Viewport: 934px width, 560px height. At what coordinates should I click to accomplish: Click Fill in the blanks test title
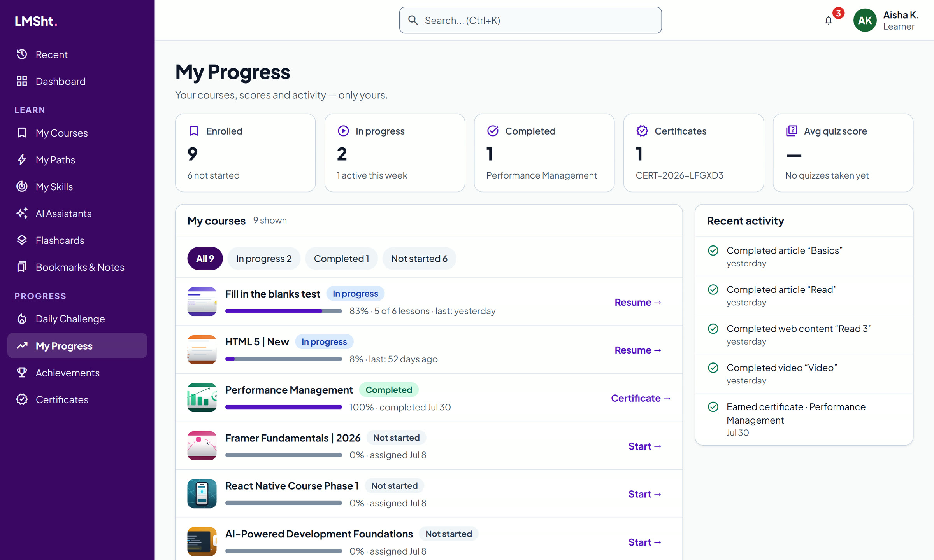272,294
